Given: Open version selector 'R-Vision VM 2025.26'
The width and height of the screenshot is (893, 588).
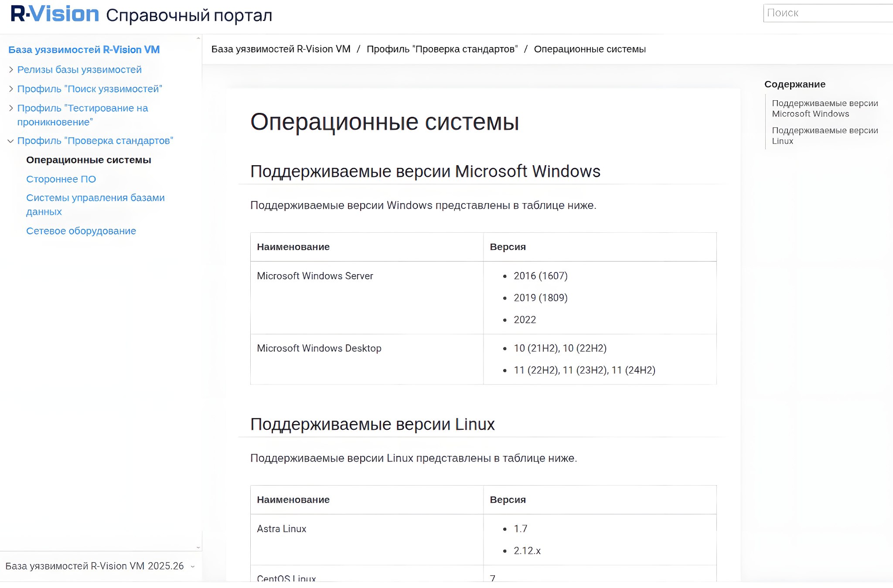Looking at the screenshot, I should pos(99,566).
